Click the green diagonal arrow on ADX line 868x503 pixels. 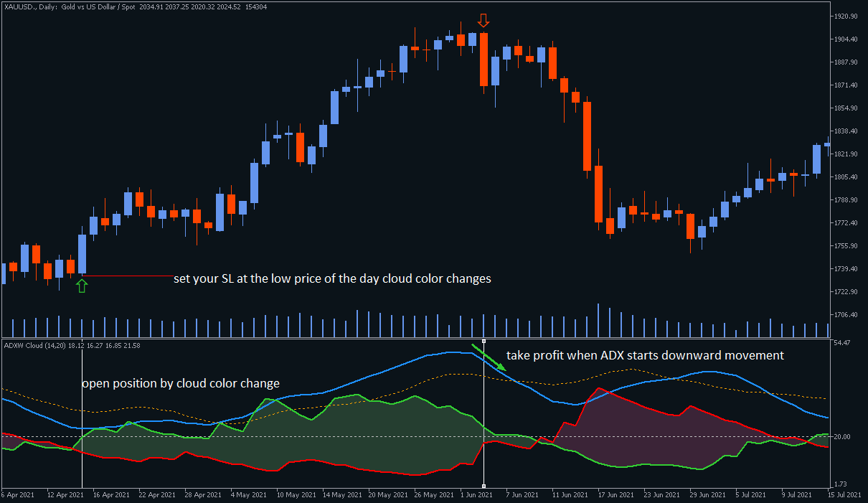490,358
